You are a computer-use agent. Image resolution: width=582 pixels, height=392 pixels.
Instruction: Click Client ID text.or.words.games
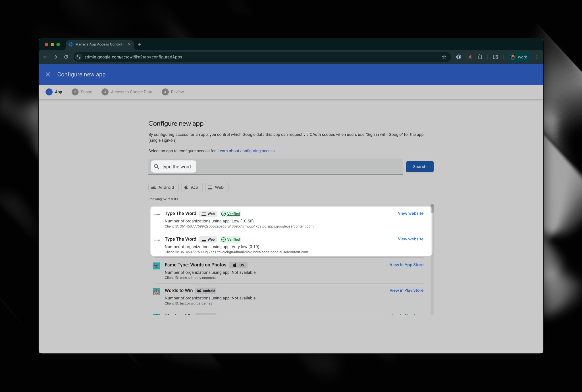(x=188, y=303)
